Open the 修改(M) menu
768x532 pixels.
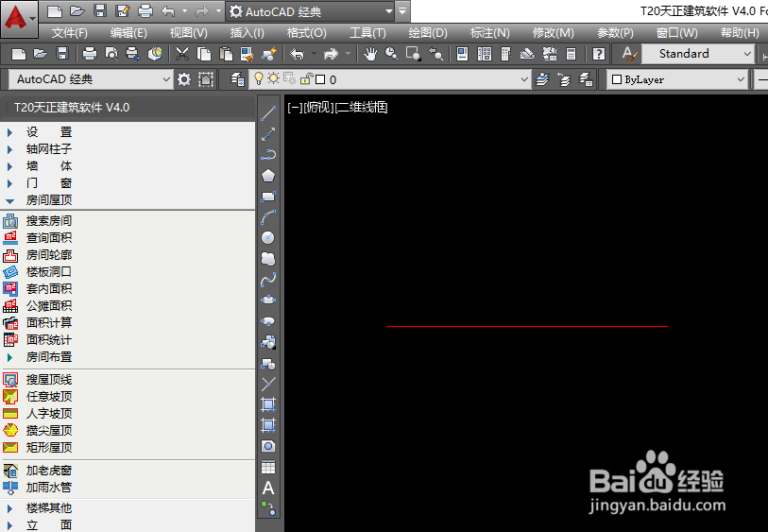click(553, 33)
